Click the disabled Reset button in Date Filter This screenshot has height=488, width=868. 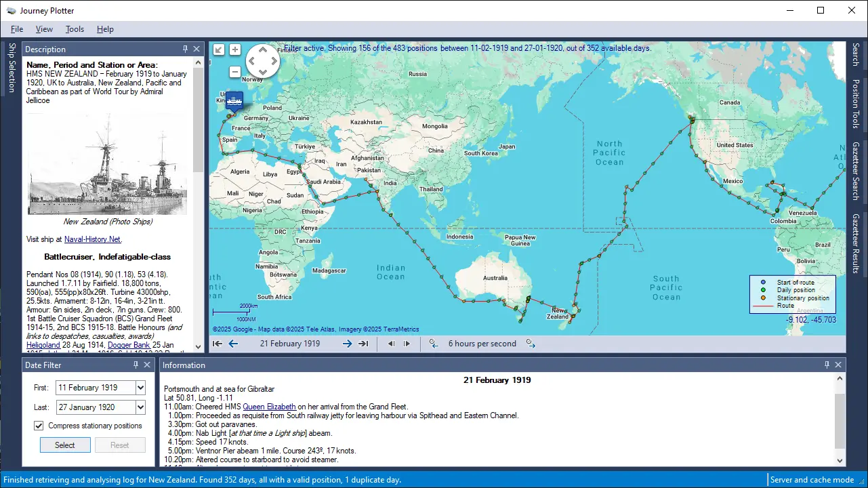coord(120,445)
